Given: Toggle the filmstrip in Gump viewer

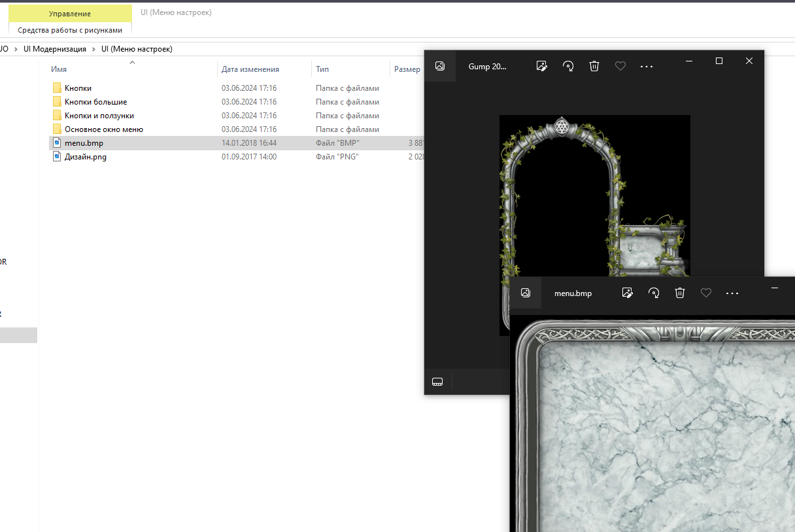Looking at the screenshot, I should (438, 382).
